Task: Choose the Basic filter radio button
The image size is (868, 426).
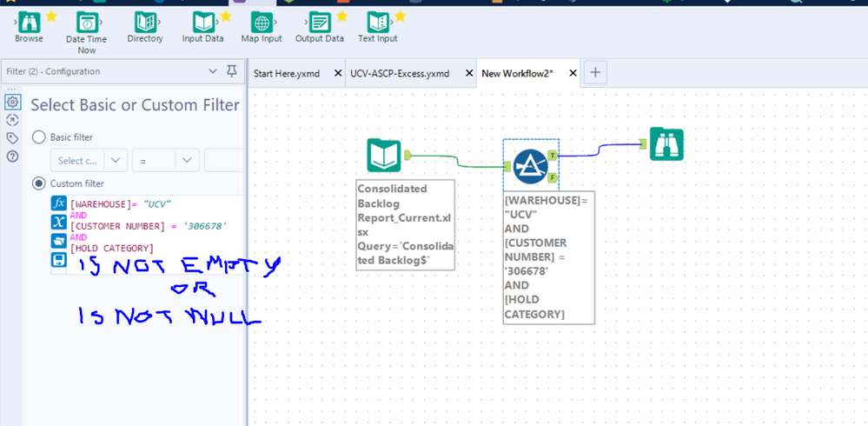Action: 39,136
